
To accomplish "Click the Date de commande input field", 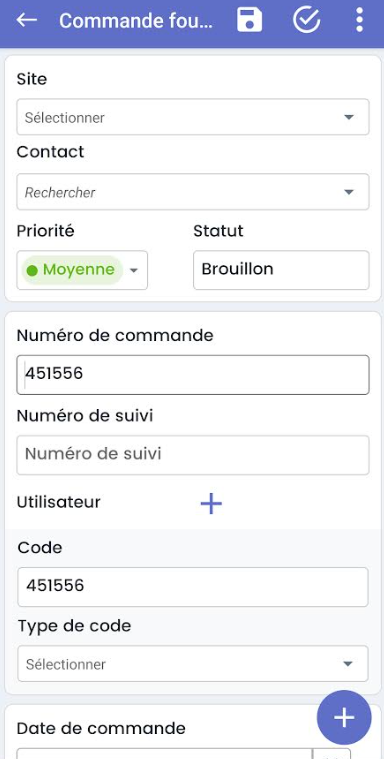I will coord(165,754).
